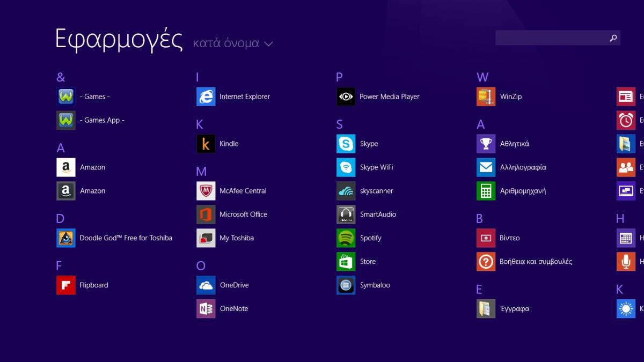Launch the Έγγραφα folder icon
Image resolution: width=644 pixels, height=362 pixels.
pyautogui.click(x=486, y=309)
